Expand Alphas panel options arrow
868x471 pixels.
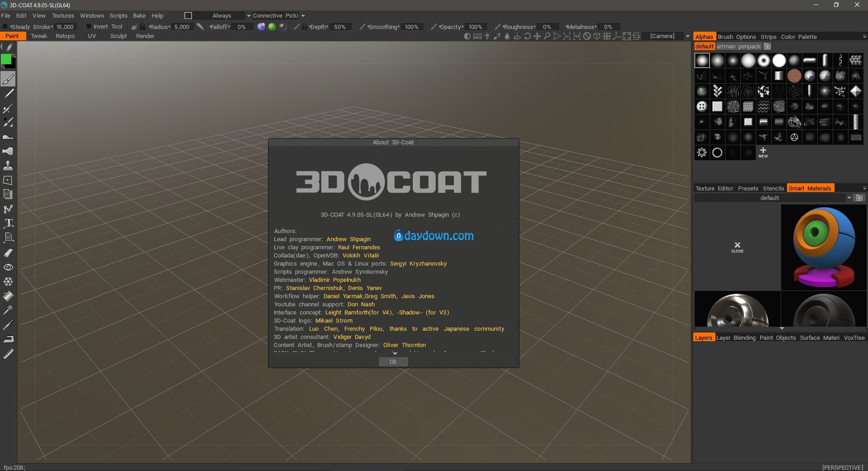point(864,37)
